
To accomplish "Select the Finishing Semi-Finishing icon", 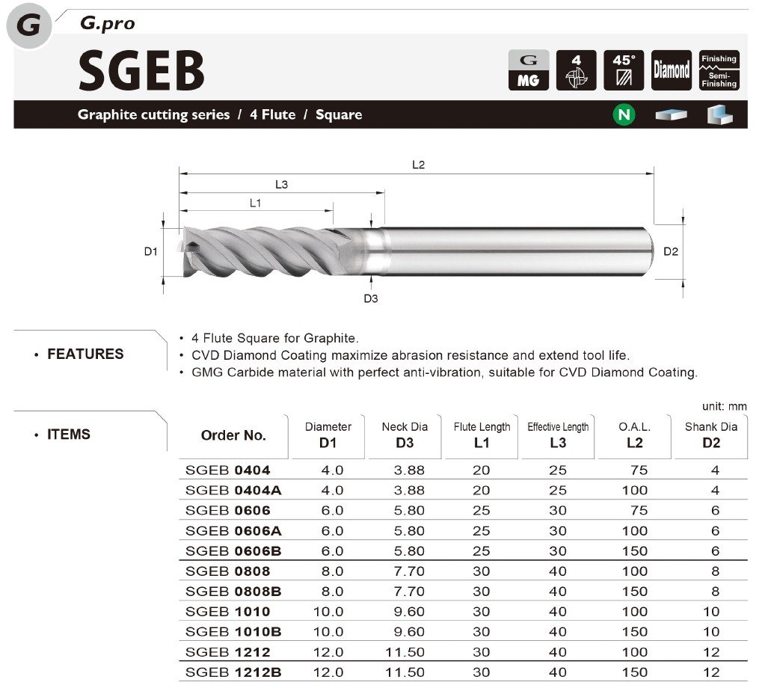I will click(719, 70).
